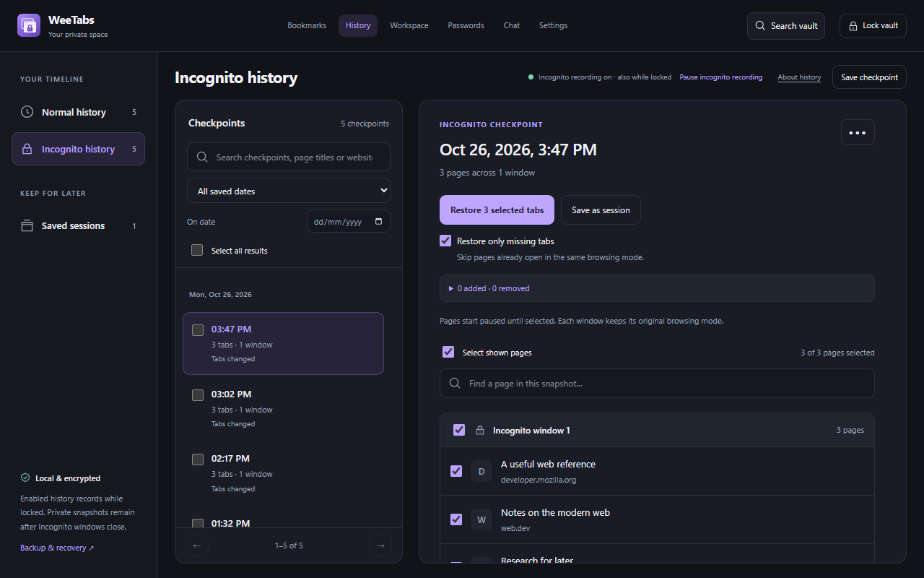
Task: Click magnifier icon in checkpoints search box
Action: pos(202,157)
